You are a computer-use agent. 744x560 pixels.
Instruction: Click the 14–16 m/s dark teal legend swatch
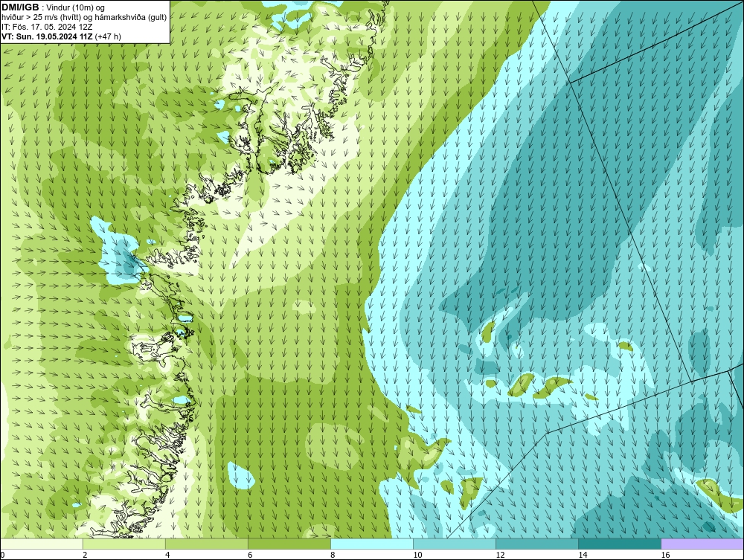(x=620, y=544)
